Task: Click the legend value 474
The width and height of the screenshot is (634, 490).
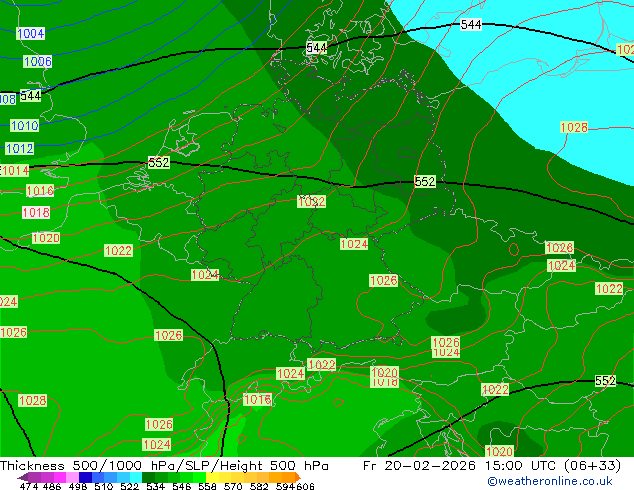Action: click(x=29, y=486)
